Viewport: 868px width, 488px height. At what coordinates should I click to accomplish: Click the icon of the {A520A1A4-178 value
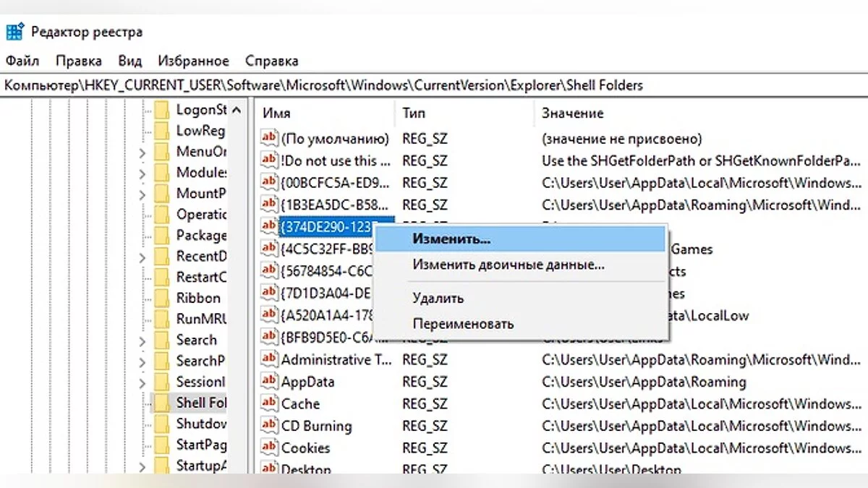270,315
